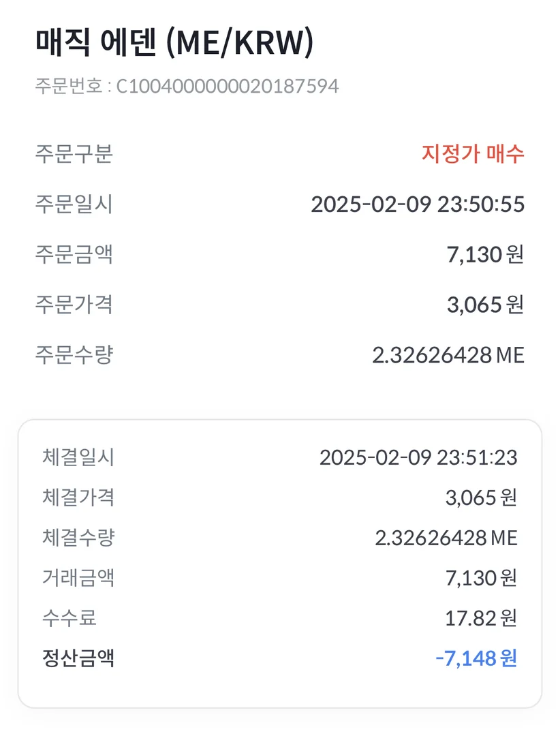
Task: Click the 매직 에덴 (ME/KRW) title
Action: (174, 45)
